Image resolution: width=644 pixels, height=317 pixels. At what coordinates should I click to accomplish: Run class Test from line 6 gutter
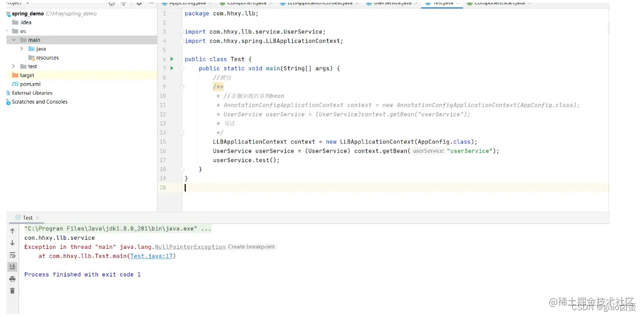click(172, 59)
